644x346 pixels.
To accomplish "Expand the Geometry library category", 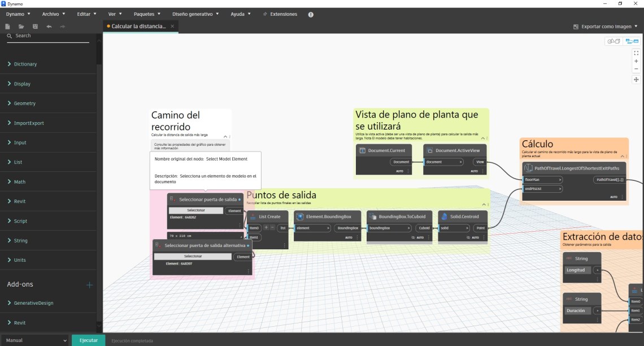I will (25, 103).
